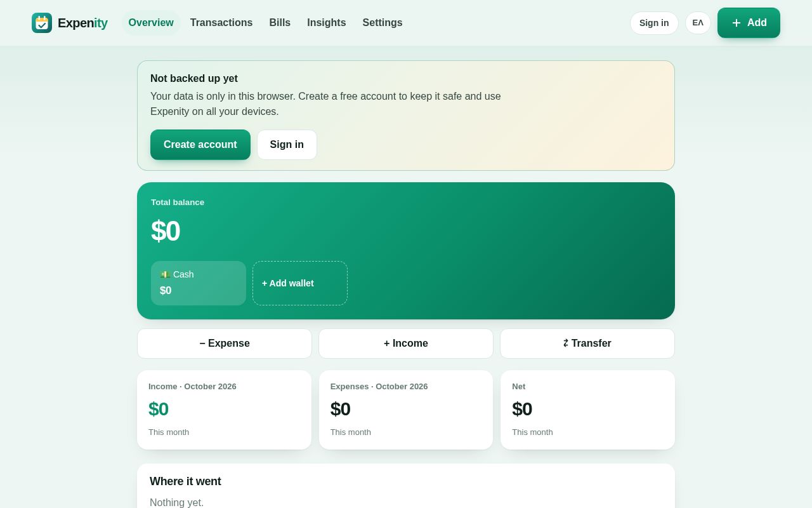This screenshot has height=508, width=812.
Task: Click Sign in in the top bar
Action: tap(654, 23)
